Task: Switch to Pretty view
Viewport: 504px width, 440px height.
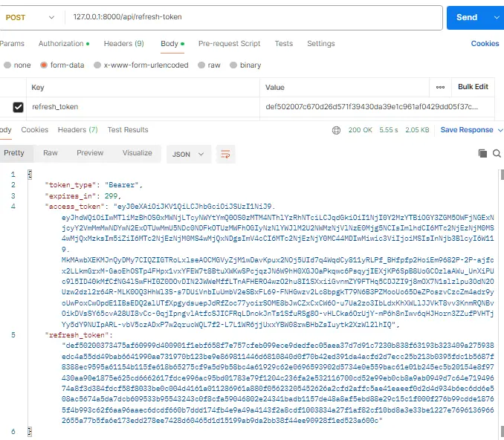Action: click(14, 153)
